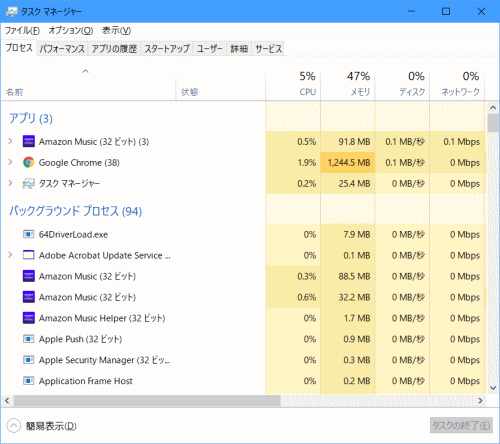Click the sort arrow above 名前 column
Screen dimensions: 500x444
(85, 71)
